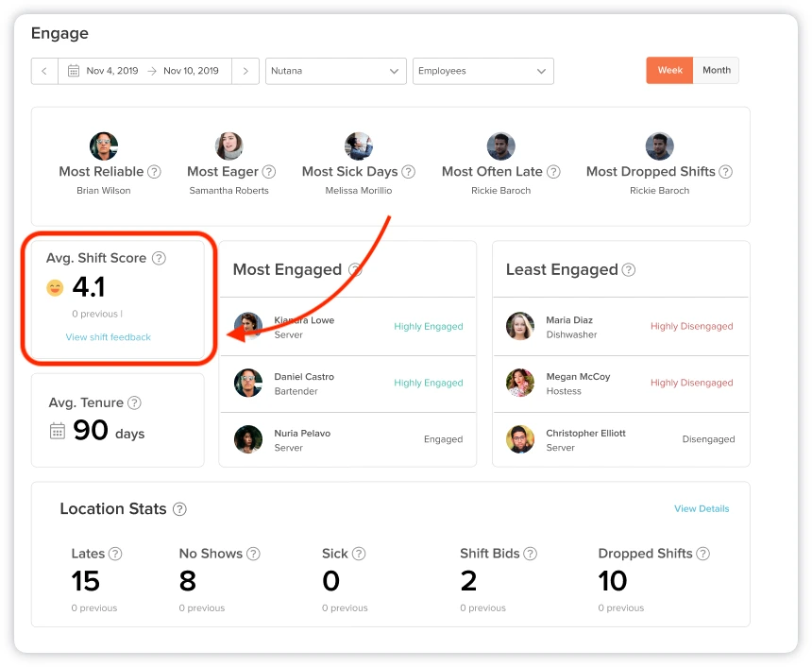The width and height of the screenshot is (812, 667).
Task: Open View Details link for Location Stats
Action: coord(702,508)
